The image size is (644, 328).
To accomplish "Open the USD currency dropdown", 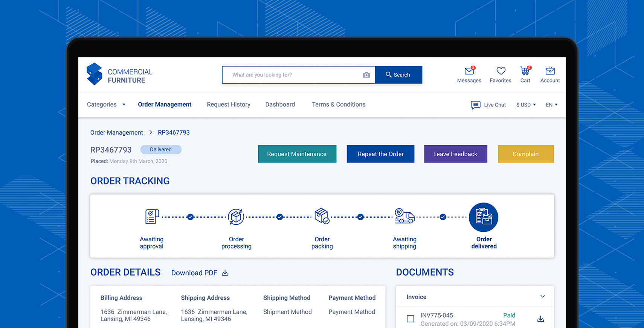I will coord(526,105).
